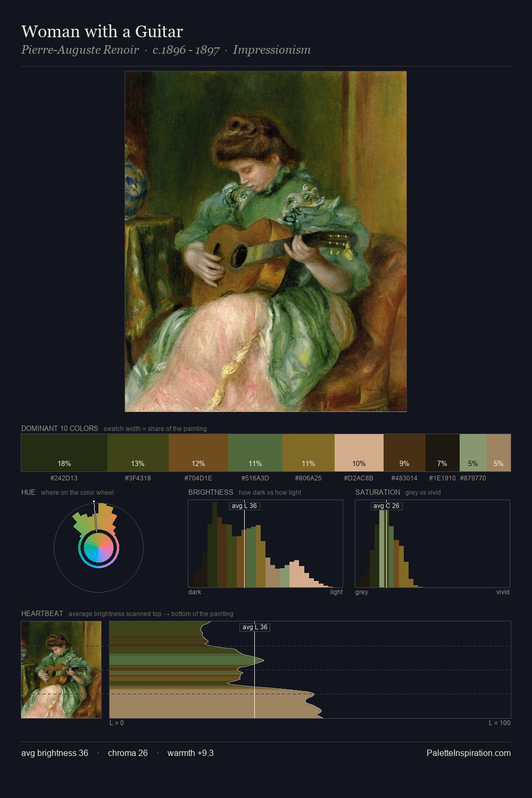
Task: Click hex code #483014
Action: (404, 478)
